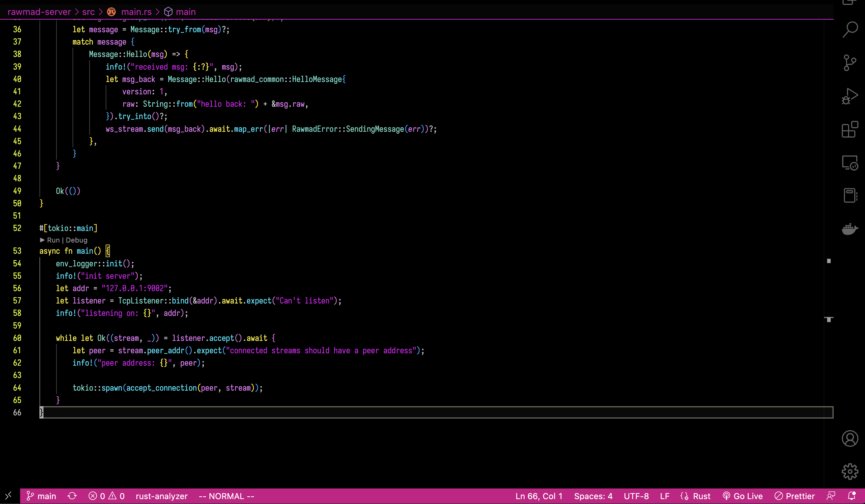Viewport: 865px width, 504px height.
Task: Click the Ok(()) return on line 49
Action: click(68, 191)
